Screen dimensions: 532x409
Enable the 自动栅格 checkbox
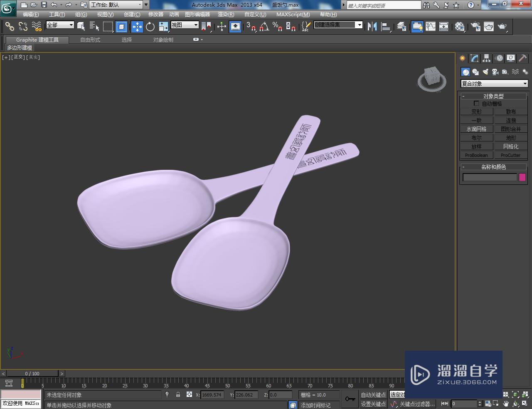tap(476, 104)
